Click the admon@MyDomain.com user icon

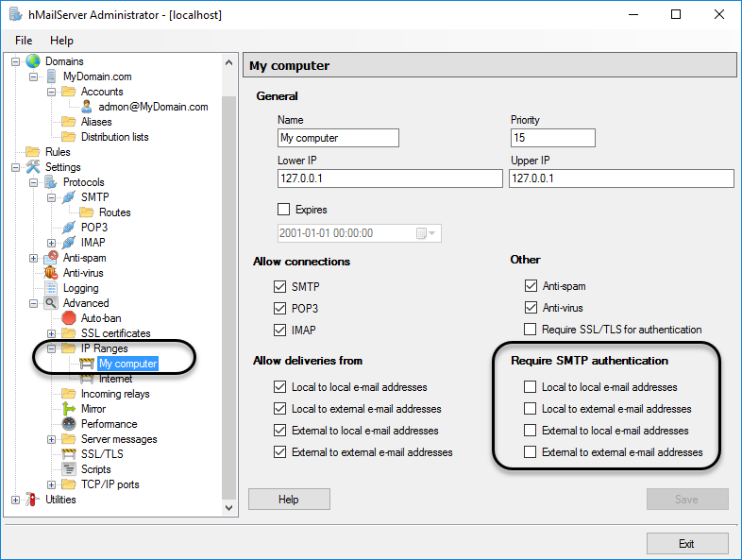(87, 107)
